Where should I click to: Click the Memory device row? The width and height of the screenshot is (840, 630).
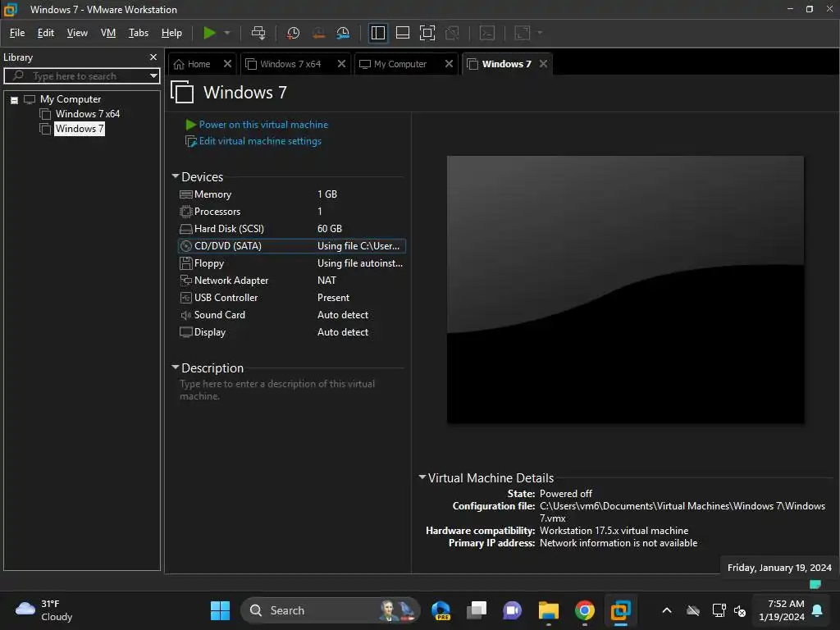291,194
